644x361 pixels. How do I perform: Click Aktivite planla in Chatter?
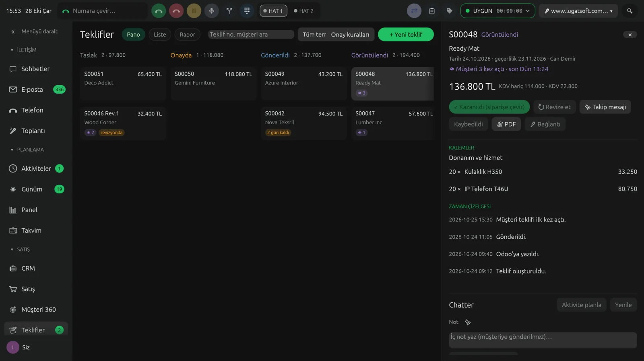pyautogui.click(x=582, y=305)
